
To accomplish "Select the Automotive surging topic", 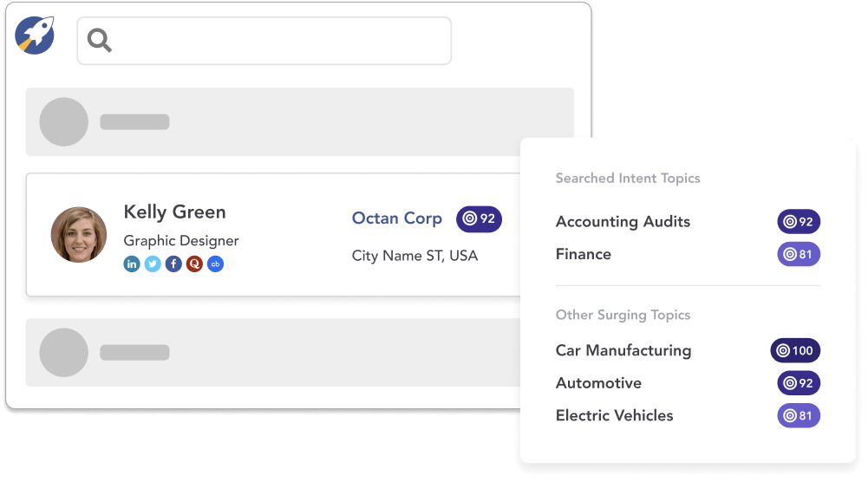I will coord(598,383).
